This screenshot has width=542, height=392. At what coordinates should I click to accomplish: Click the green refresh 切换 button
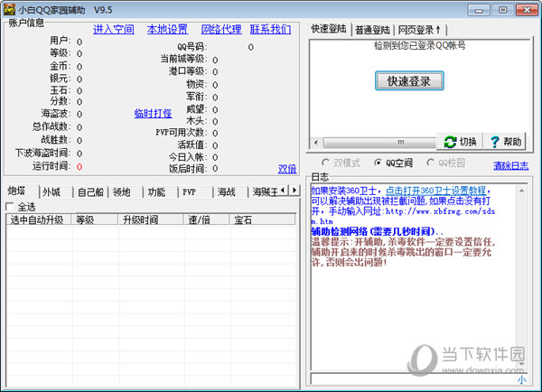pyautogui.click(x=460, y=142)
